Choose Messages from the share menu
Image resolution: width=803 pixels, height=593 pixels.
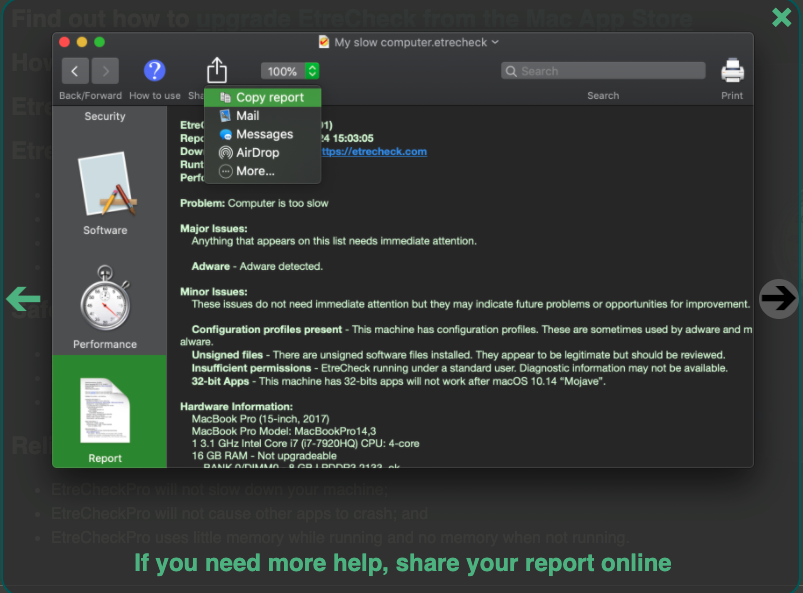point(262,134)
